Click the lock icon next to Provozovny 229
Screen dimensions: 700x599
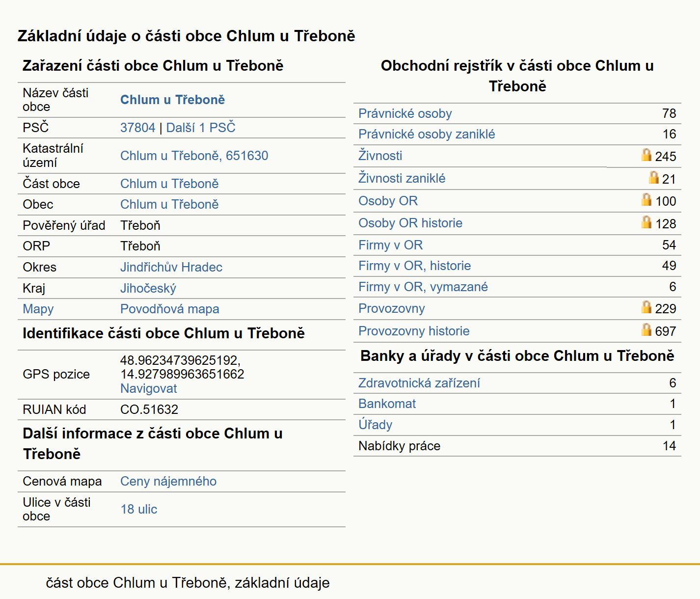pyautogui.click(x=646, y=307)
